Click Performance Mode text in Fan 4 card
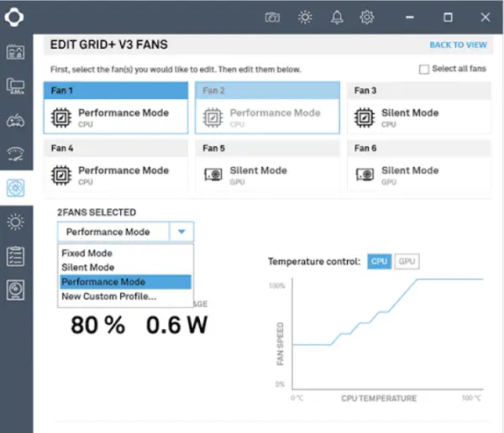 (123, 170)
